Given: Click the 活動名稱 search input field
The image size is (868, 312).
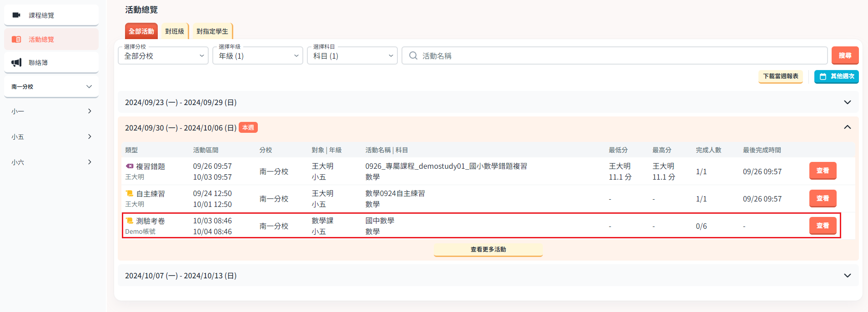Looking at the screenshot, I should tap(614, 55).
